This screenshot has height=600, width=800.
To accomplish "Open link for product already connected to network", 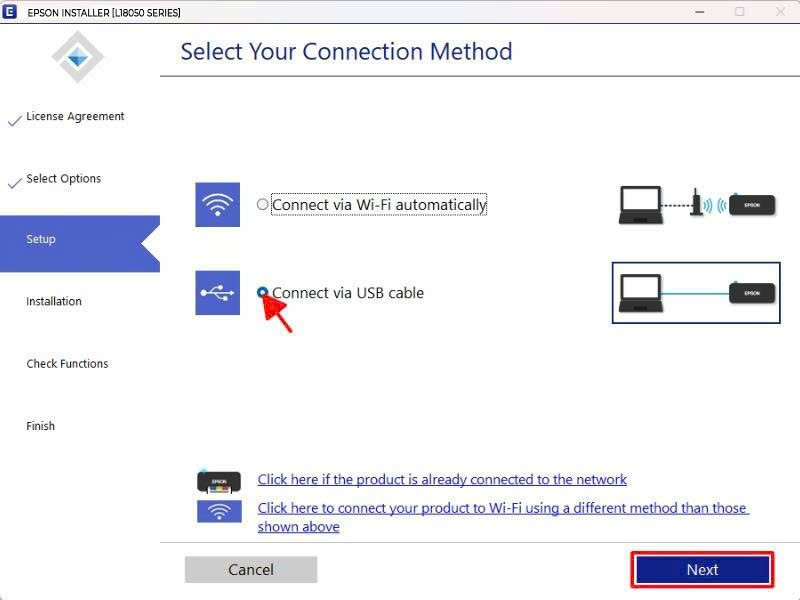I will [x=442, y=480].
